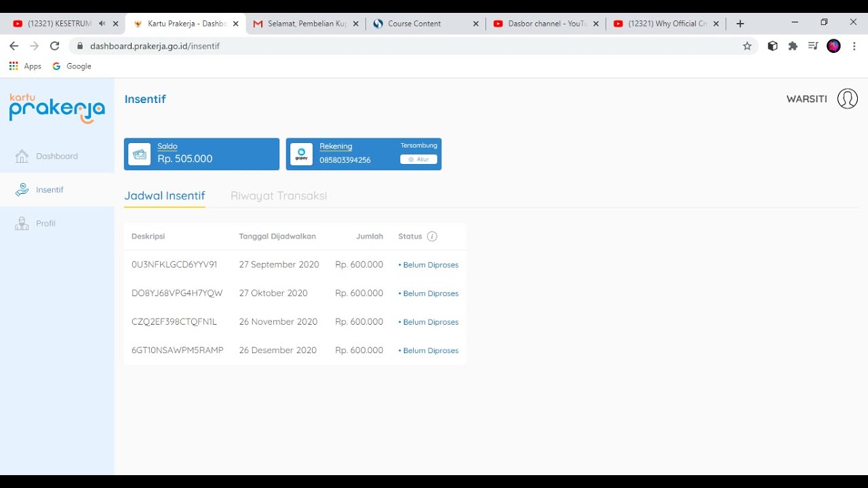Image resolution: width=868 pixels, height=488 pixels.
Task: Click Belum Diproses status for 26 Desember
Action: coord(429,350)
